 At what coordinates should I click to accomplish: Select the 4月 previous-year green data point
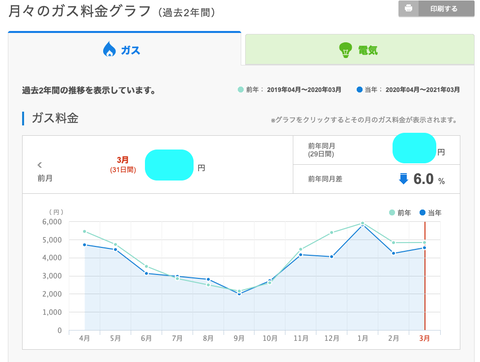[x=85, y=231]
